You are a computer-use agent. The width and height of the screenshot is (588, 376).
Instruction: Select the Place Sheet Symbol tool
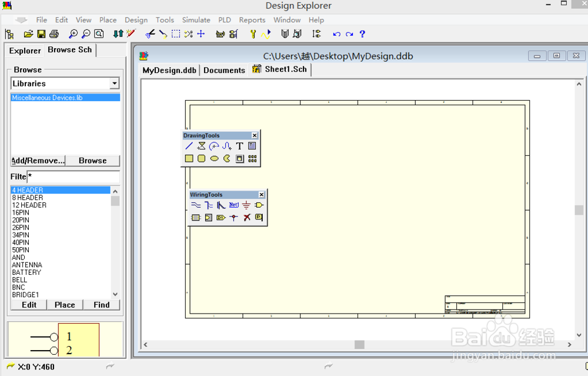click(196, 217)
